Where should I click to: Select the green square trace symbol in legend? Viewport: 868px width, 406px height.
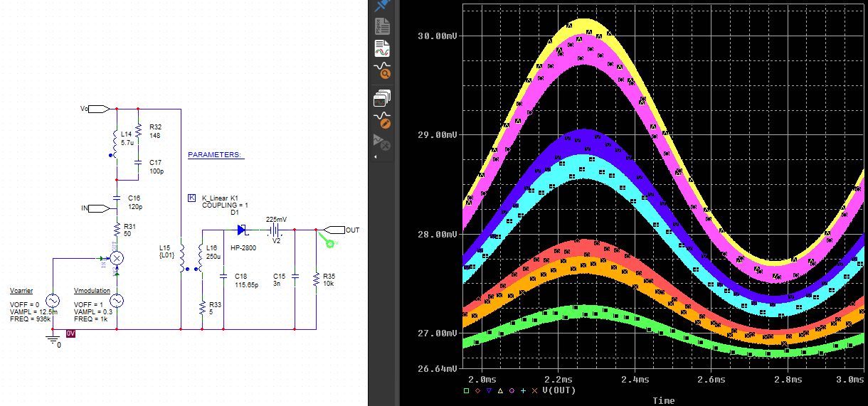tap(466, 390)
